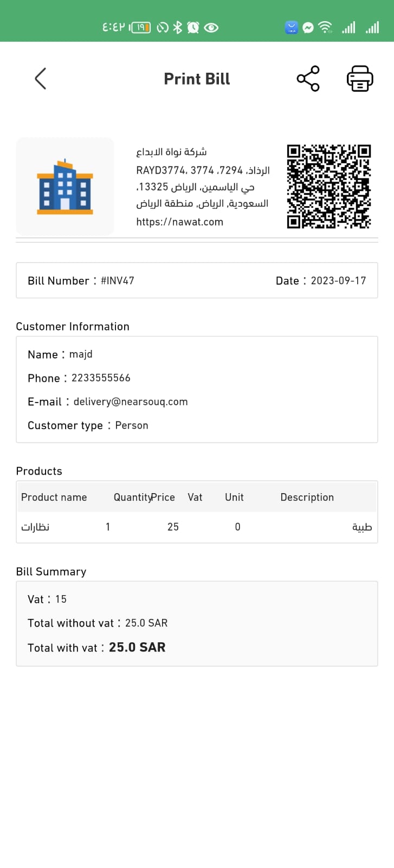Print the bill using printer icon
The image size is (394, 868).
tap(360, 79)
